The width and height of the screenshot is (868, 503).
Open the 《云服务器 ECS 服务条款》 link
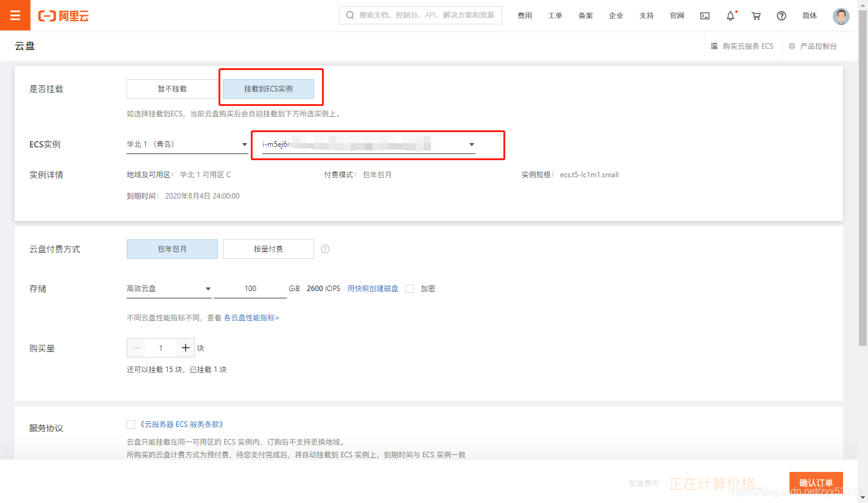pyautogui.click(x=181, y=424)
